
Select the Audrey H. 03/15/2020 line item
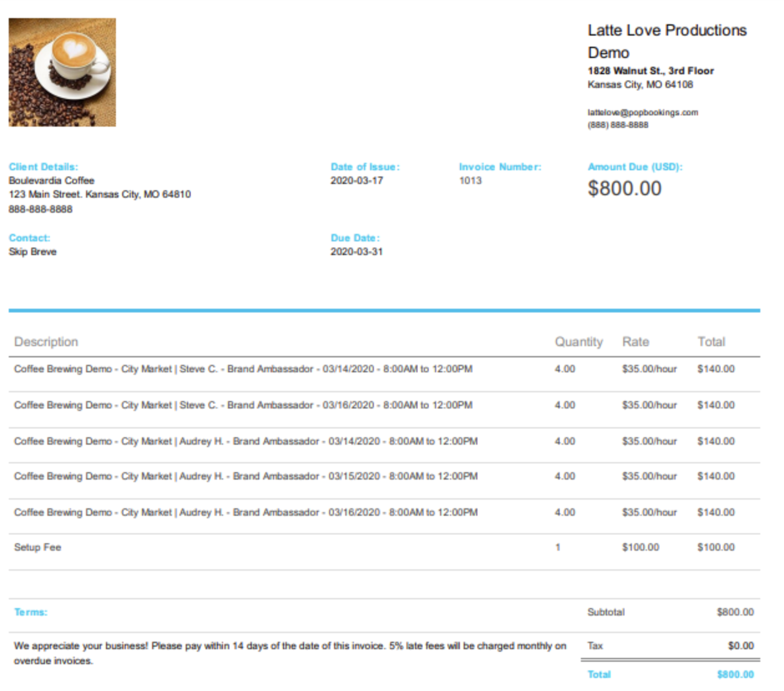[246, 476]
